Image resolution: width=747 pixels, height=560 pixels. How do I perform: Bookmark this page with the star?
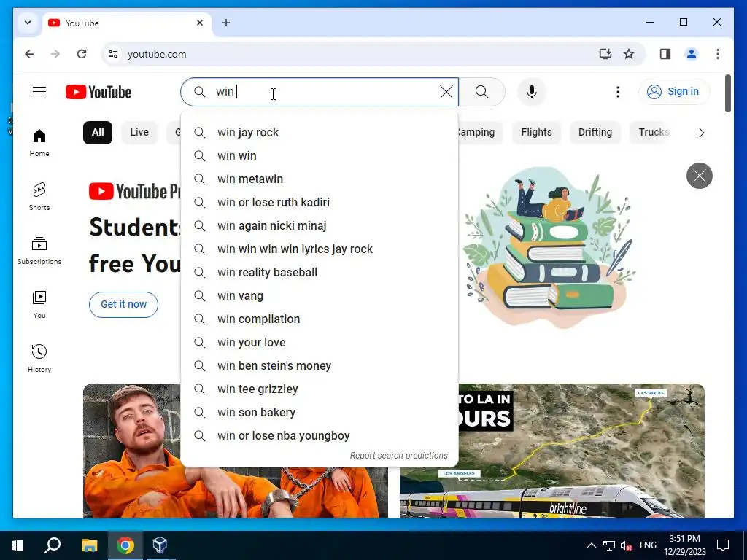(x=629, y=54)
